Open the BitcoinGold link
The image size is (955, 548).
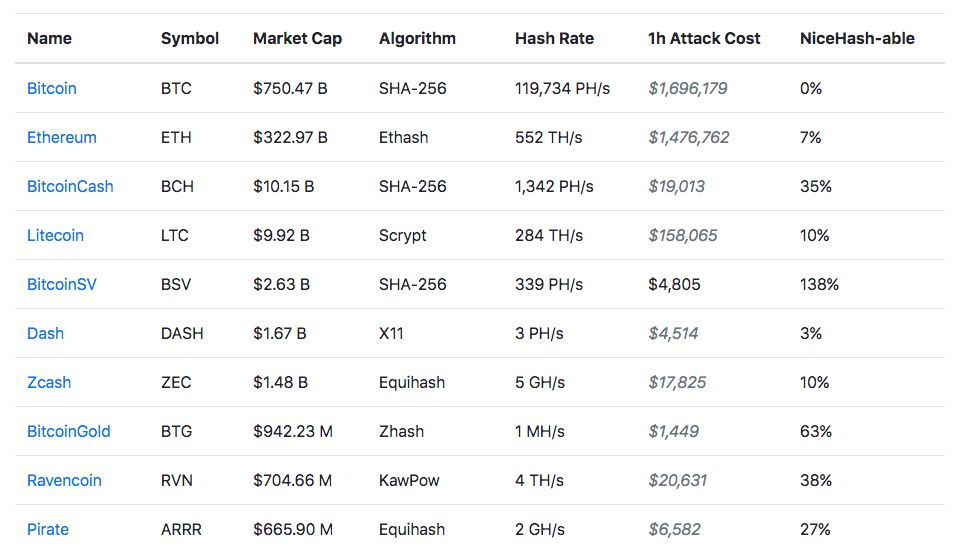pos(68,431)
